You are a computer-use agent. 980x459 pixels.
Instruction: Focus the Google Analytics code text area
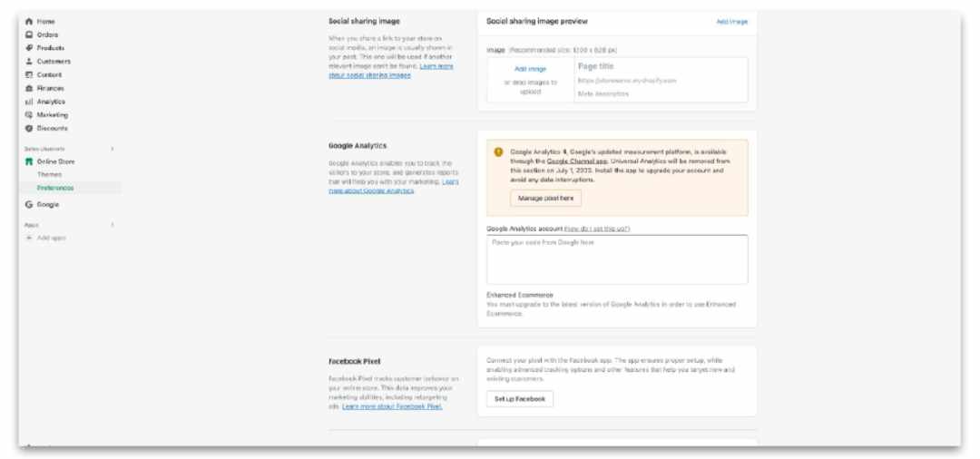[x=617, y=259]
